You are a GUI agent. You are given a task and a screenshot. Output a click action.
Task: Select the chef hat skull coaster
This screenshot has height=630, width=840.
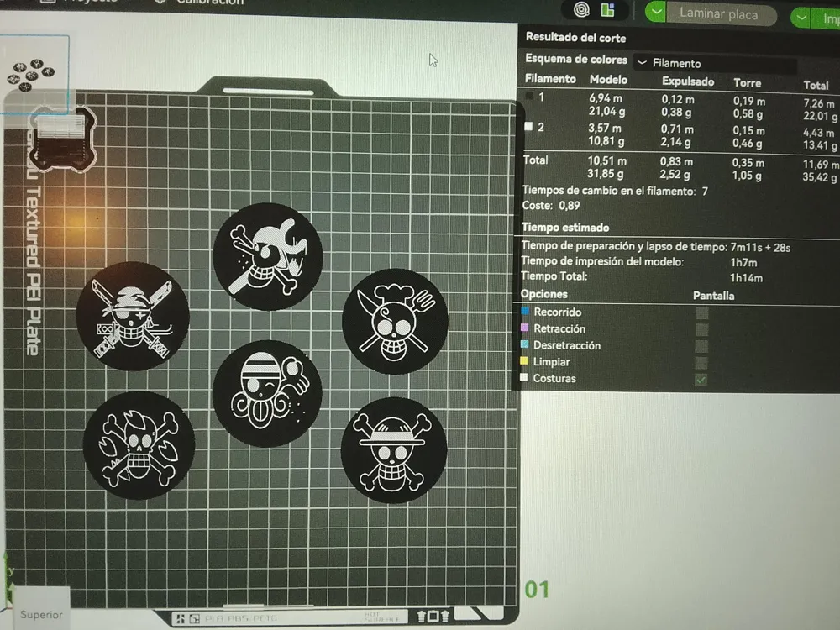point(396,322)
